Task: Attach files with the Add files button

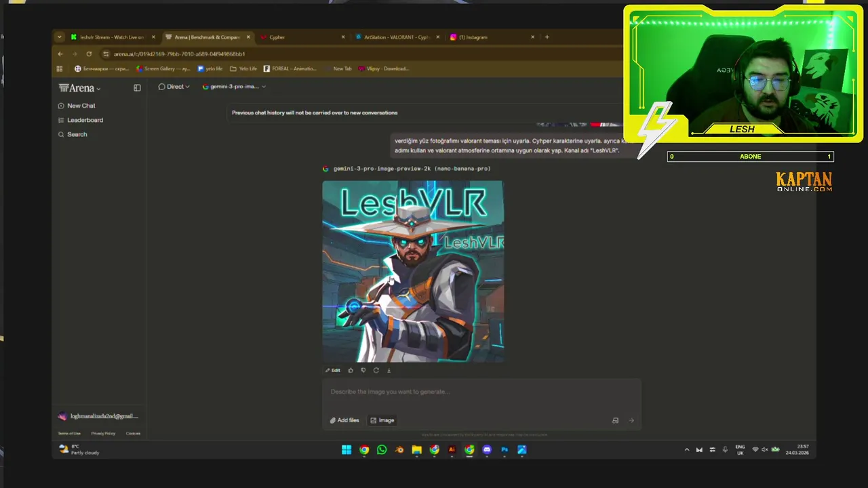Action: tap(344, 420)
